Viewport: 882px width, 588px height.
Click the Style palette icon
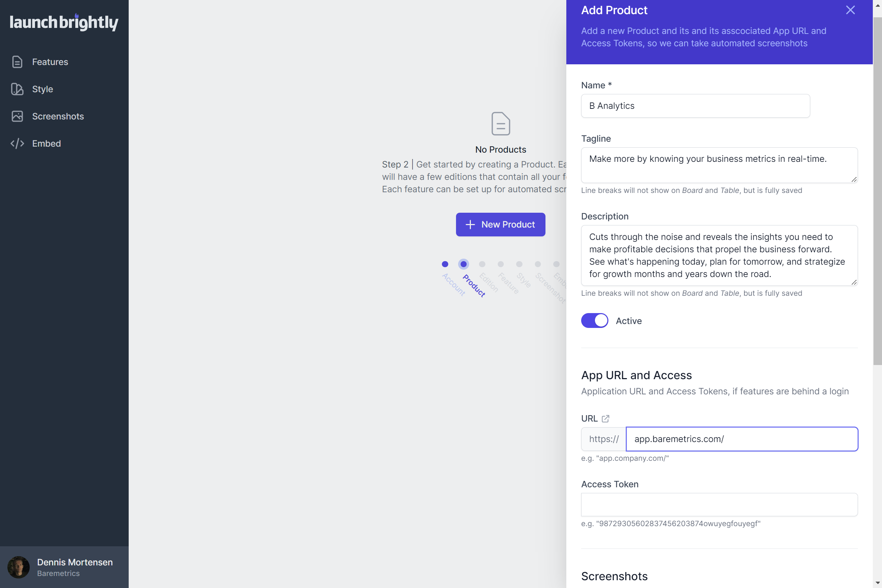point(17,89)
